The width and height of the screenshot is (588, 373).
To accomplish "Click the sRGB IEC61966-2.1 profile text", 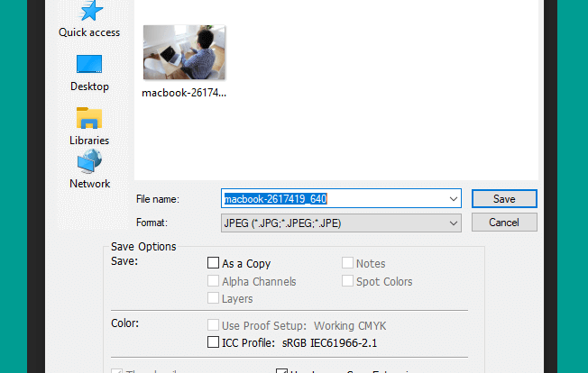I will tap(329, 343).
